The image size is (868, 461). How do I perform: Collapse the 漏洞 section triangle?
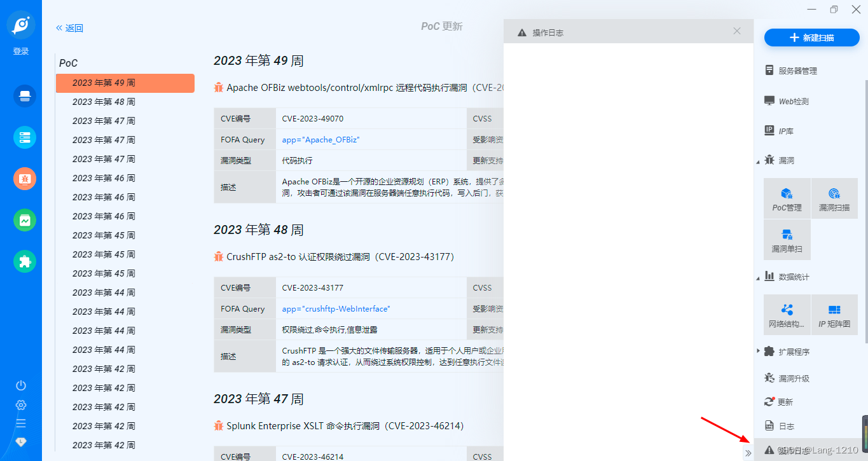[758, 162]
